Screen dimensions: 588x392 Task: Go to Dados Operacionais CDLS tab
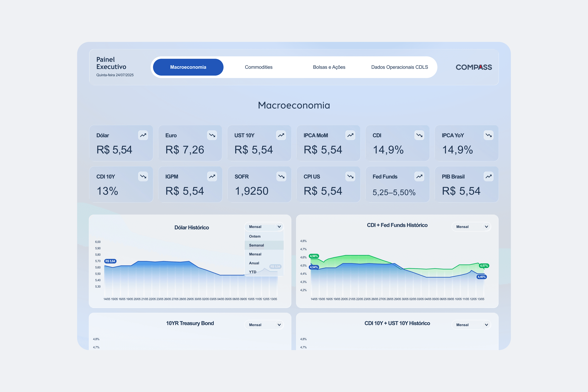399,67
